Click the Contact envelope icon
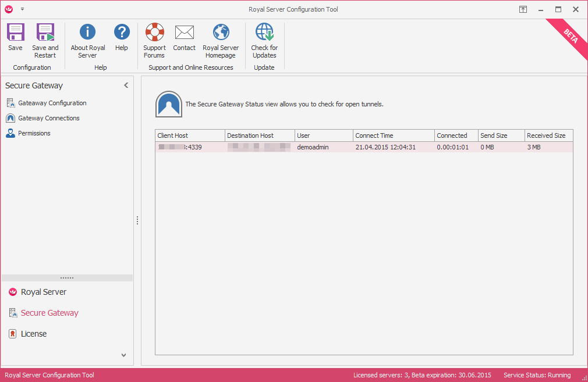The image size is (588, 382). coord(184,33)
